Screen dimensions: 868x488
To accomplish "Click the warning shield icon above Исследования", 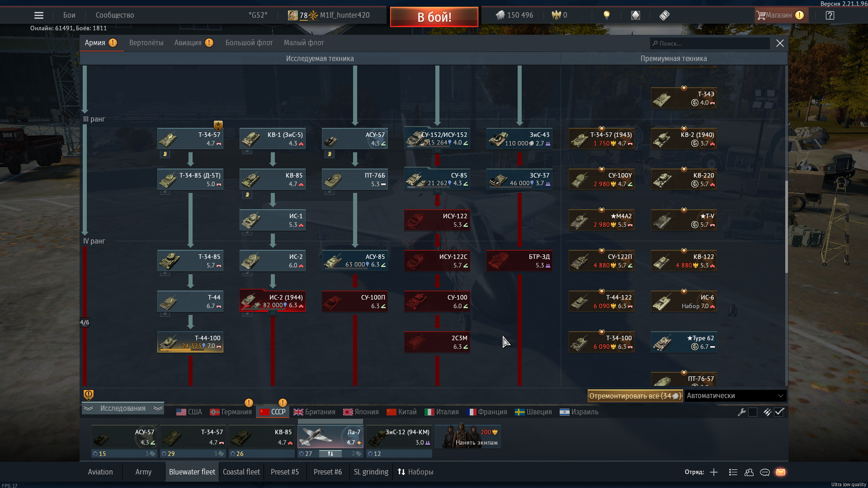I will click(89, 395).
